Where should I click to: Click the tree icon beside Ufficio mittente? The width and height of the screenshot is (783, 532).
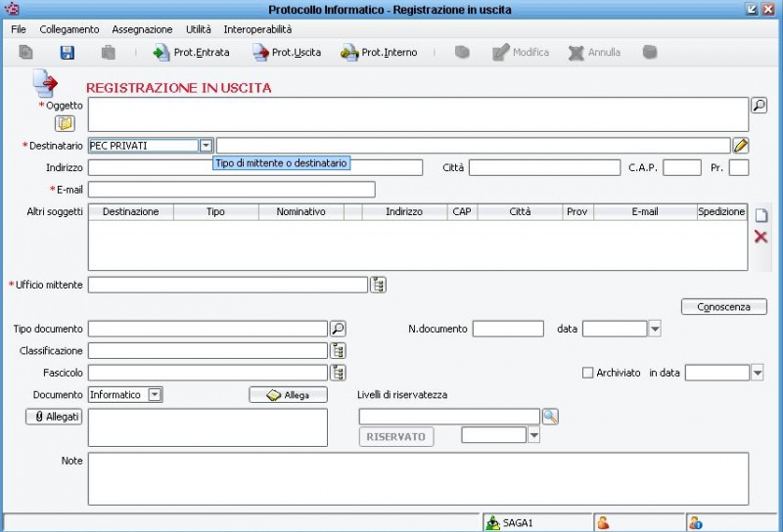click(378, 285)
